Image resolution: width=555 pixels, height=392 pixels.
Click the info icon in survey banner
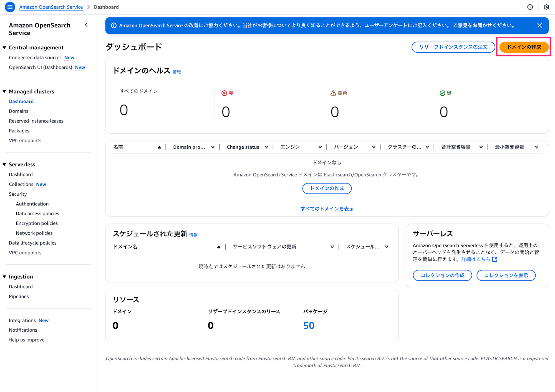coord(114,26)
